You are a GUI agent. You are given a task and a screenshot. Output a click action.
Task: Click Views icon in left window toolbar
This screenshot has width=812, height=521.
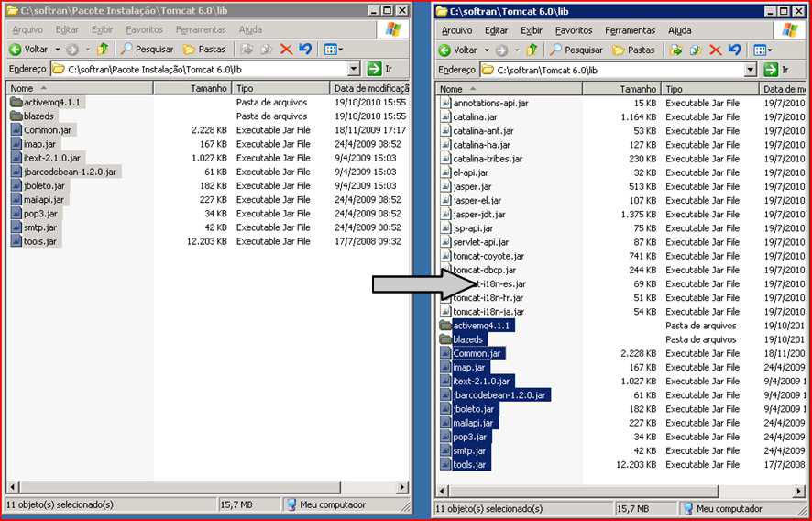[x=330, y=50]
